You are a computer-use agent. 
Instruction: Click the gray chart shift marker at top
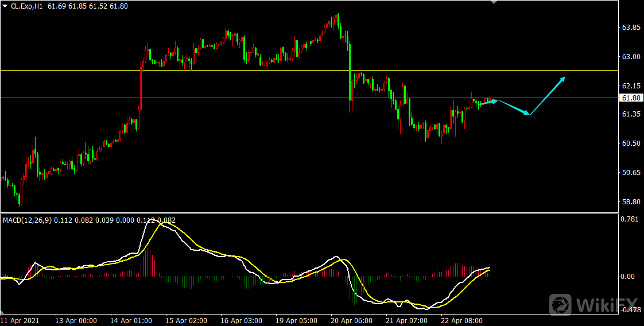click(494, 2)
